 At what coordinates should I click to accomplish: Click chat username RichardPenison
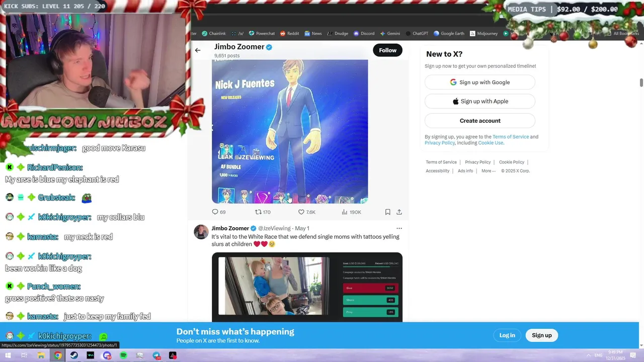[x=55, y=167]
